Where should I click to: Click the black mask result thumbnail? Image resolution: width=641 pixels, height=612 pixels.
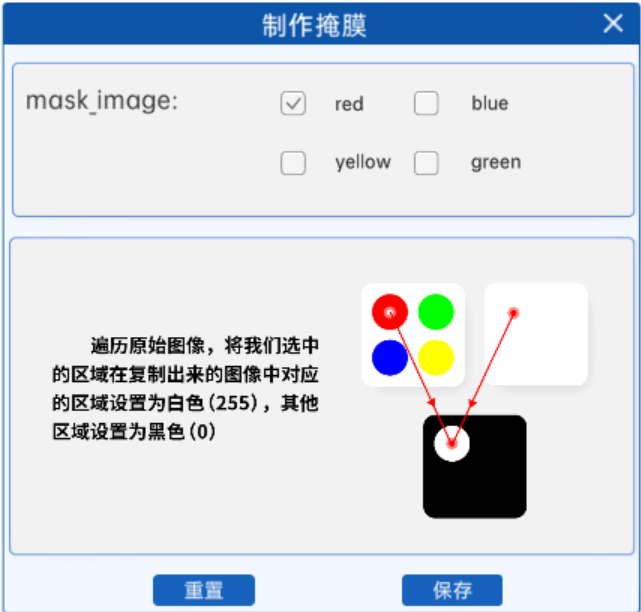475,466
